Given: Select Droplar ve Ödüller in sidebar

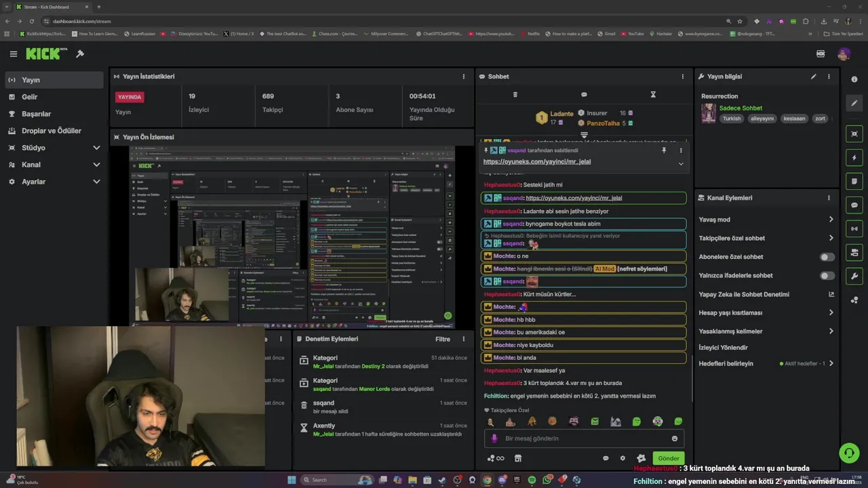Looking at the screenshot, I should 54,131.
